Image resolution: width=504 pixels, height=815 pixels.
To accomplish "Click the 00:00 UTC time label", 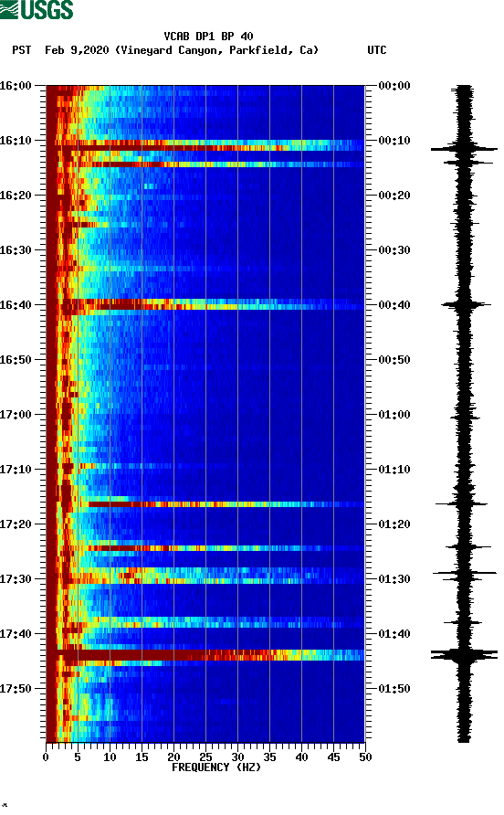I will coord(394,85).
